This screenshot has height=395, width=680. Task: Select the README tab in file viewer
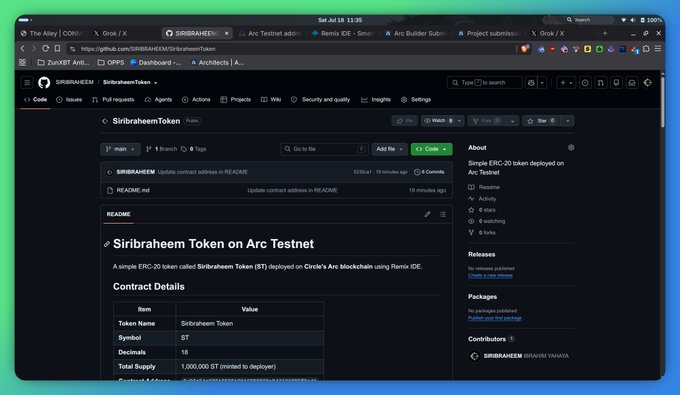tap(118, 214)
